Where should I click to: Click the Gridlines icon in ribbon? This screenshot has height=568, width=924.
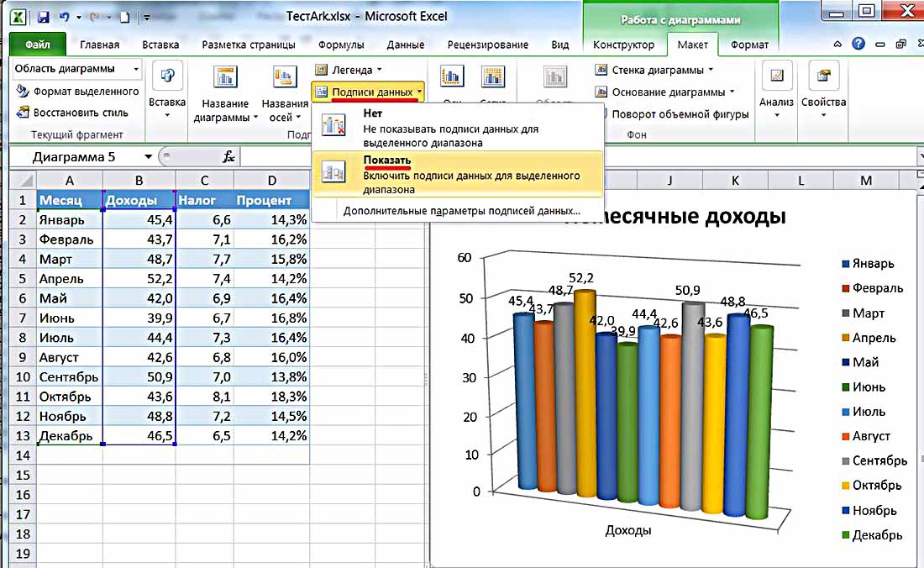(x=492, y=76)
